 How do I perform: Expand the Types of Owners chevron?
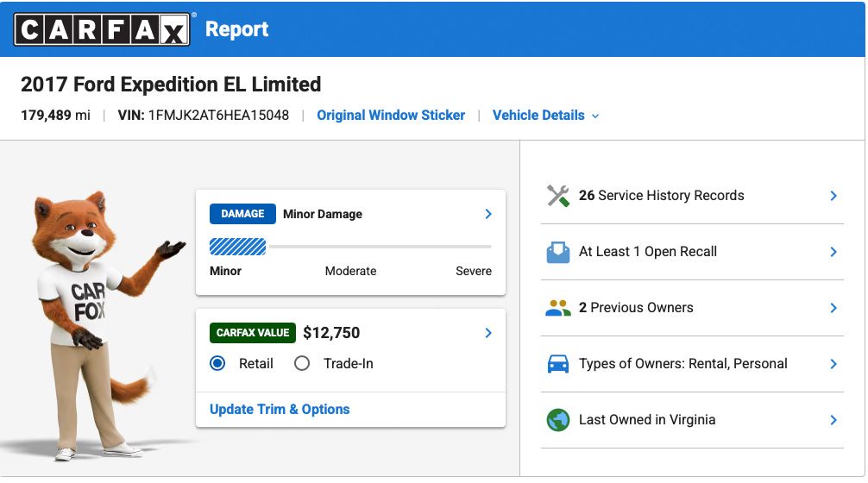tap(833, 364)
